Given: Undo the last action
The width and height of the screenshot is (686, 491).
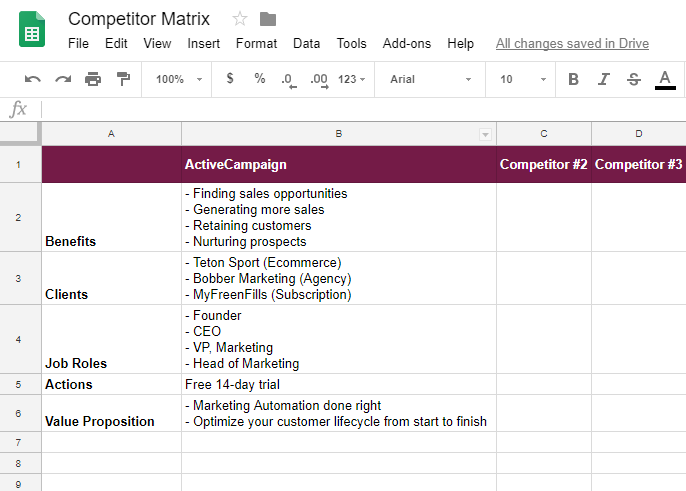Looking at the screenshot, I should [x=33, y=79].
